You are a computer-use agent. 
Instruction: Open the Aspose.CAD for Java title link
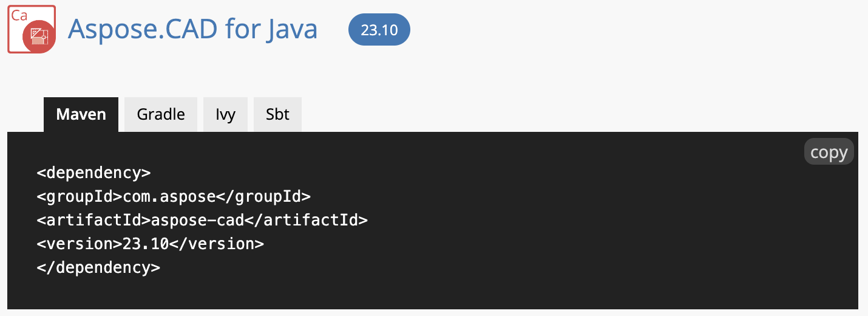[192, 29]
